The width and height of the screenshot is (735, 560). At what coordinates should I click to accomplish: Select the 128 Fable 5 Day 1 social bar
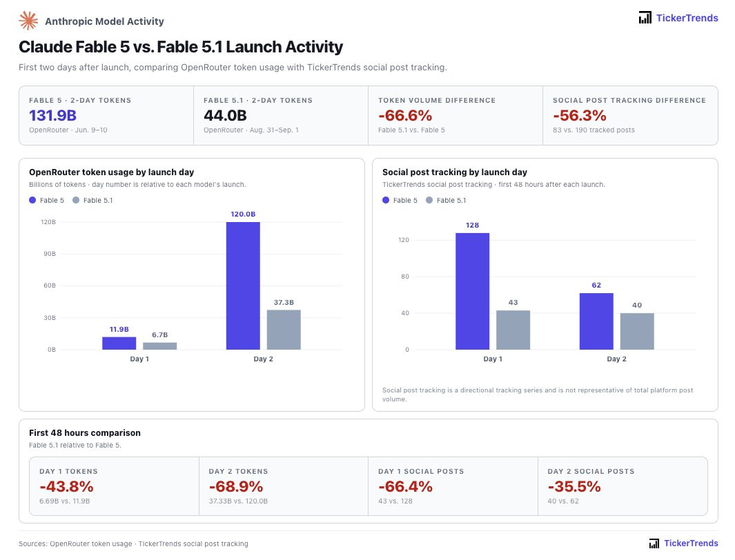point(473,291)
